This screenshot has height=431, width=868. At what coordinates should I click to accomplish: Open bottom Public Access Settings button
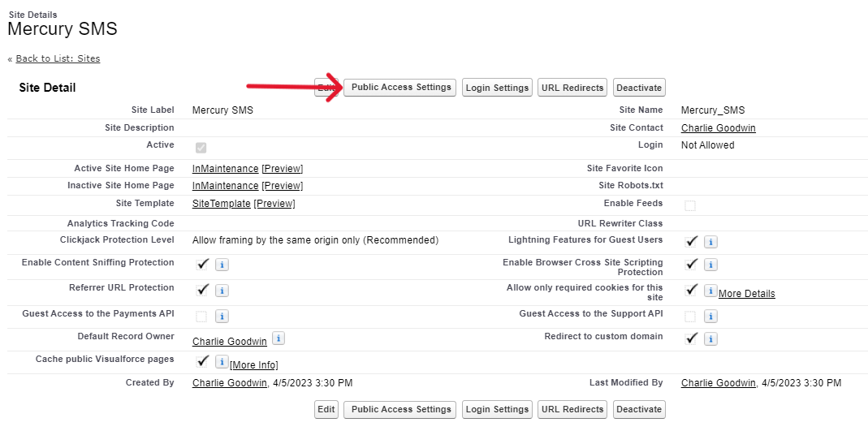[399, 409]
